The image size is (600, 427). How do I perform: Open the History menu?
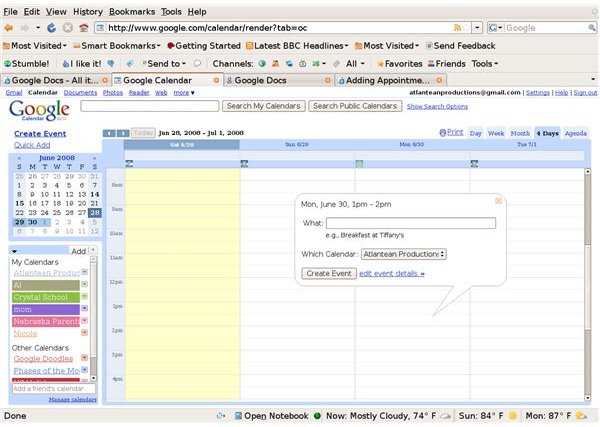pyautogui.click(x=88, y=12)
